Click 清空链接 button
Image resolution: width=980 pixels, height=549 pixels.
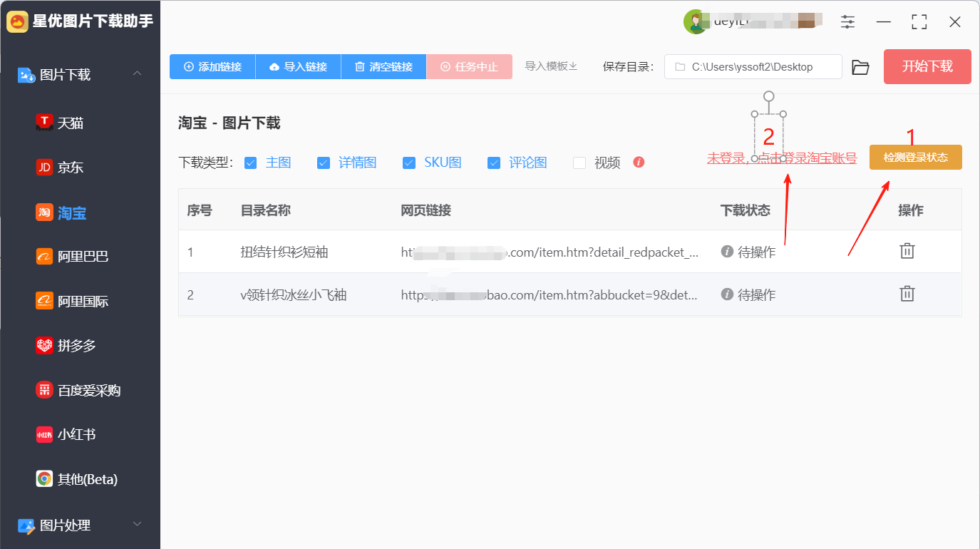point(383,67)
